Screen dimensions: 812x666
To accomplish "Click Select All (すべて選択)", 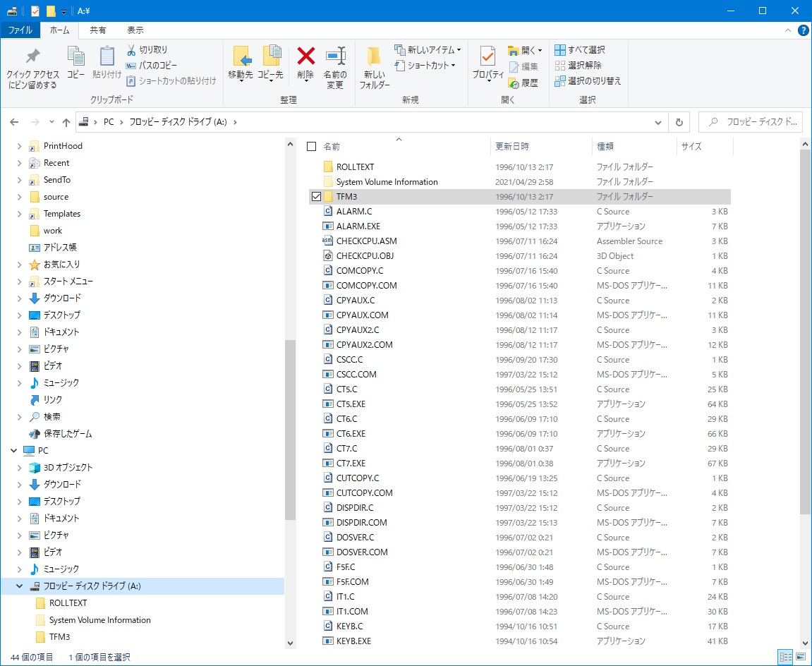I will [580, 49].
